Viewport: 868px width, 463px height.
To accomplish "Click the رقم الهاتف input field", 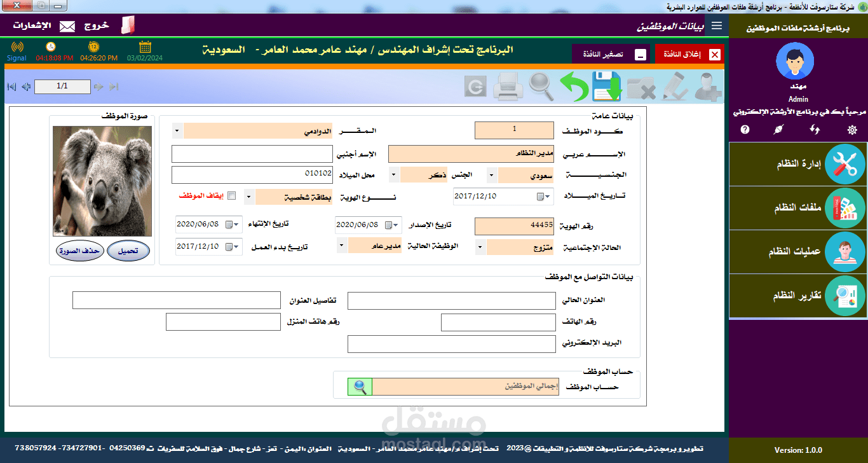I will coord(498,322).
